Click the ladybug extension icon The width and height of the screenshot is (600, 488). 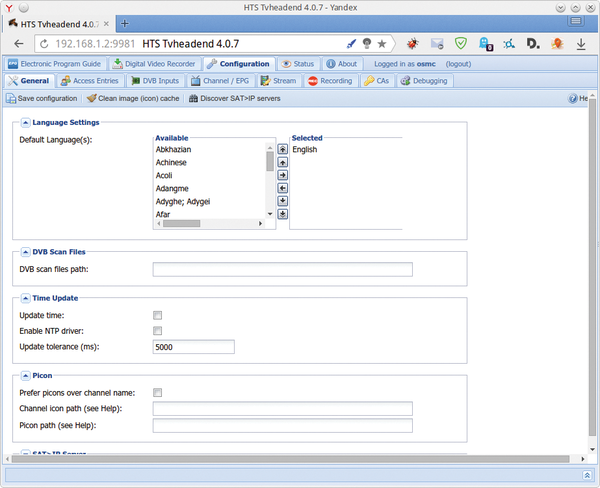point(412,44)
